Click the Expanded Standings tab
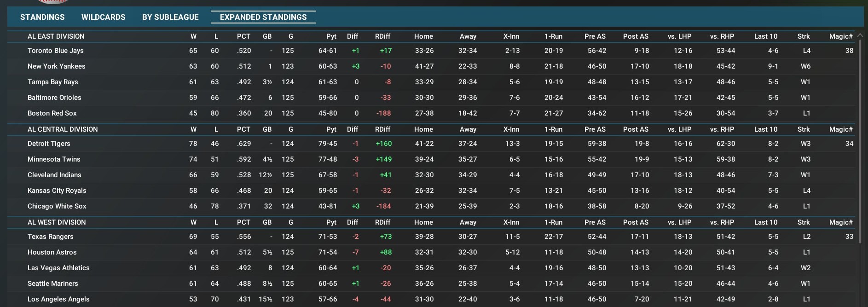Viewport: 868px width, 307px height. click(263, 17)
